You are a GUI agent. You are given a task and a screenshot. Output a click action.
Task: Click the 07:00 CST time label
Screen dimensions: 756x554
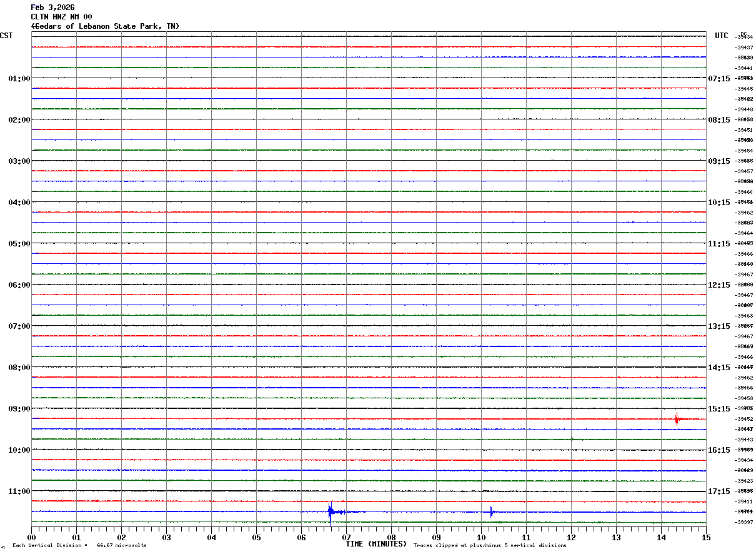point(19,326)
